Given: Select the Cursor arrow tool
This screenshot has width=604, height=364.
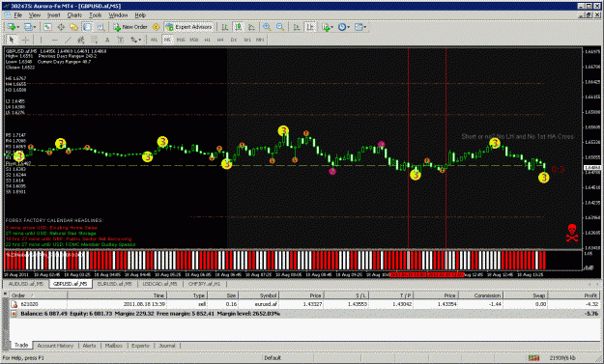Looking at the screenshot, I should point(12,40).
